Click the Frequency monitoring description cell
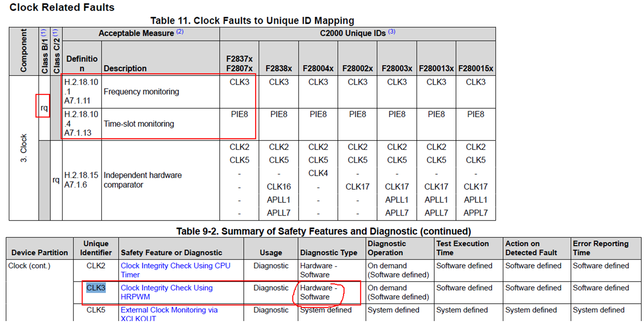644x323 pixels. (160, 92)
